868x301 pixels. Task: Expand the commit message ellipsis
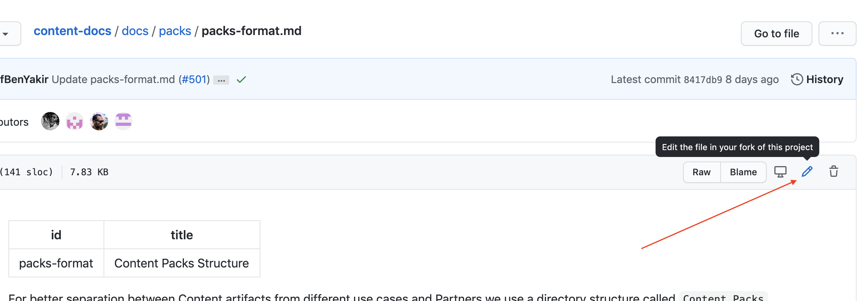point(221,80)
